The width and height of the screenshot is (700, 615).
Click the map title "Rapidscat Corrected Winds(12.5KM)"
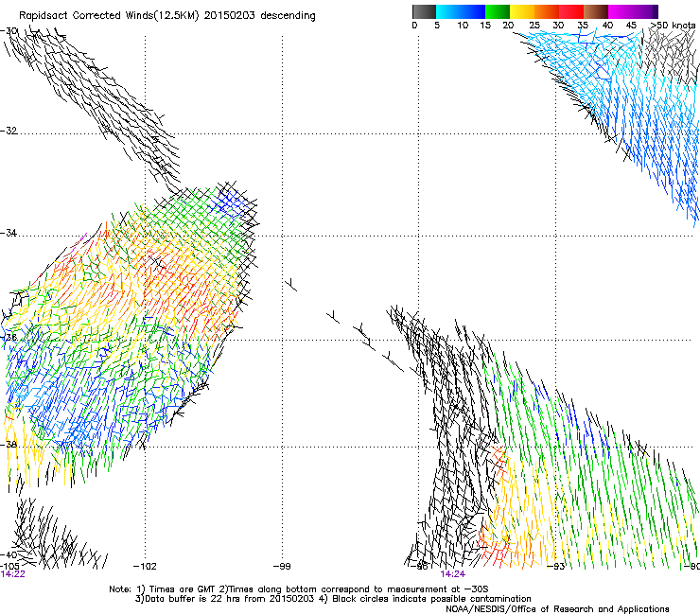point(110,16)
